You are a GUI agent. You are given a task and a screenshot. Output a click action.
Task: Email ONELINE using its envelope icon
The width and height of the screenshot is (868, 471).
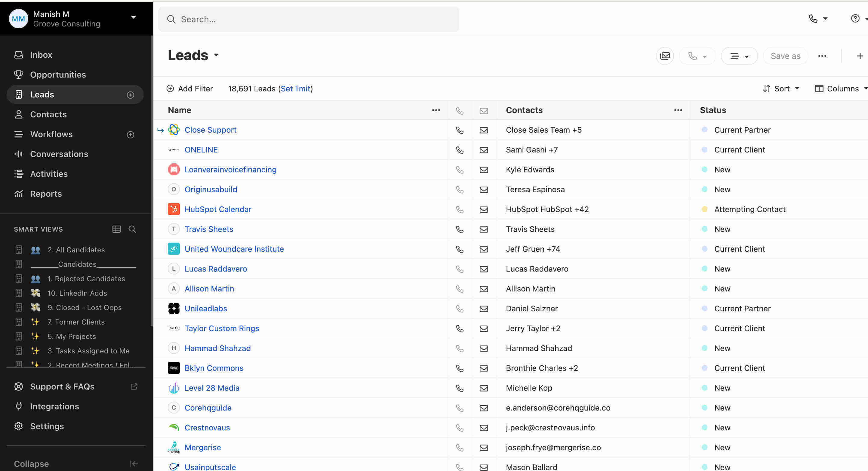(484, 150)
